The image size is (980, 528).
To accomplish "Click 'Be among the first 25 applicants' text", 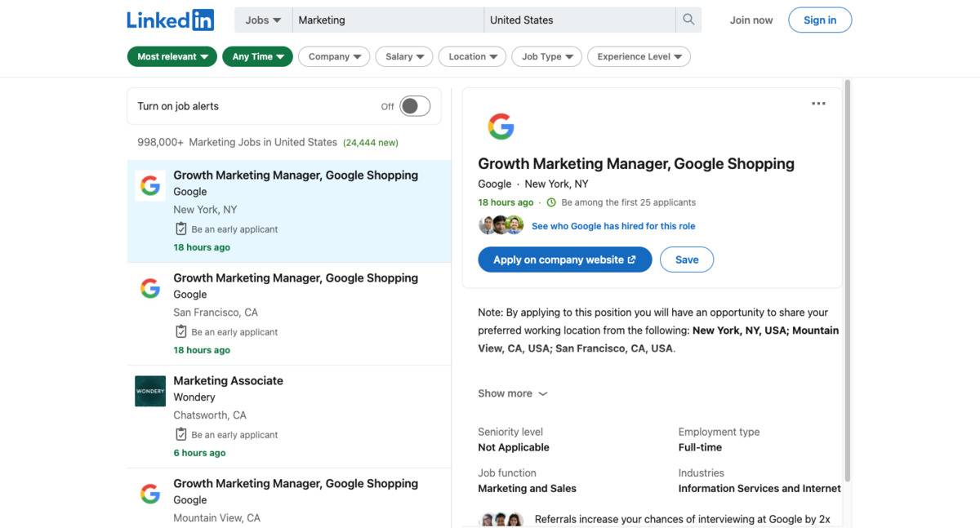I will [629, 202].
